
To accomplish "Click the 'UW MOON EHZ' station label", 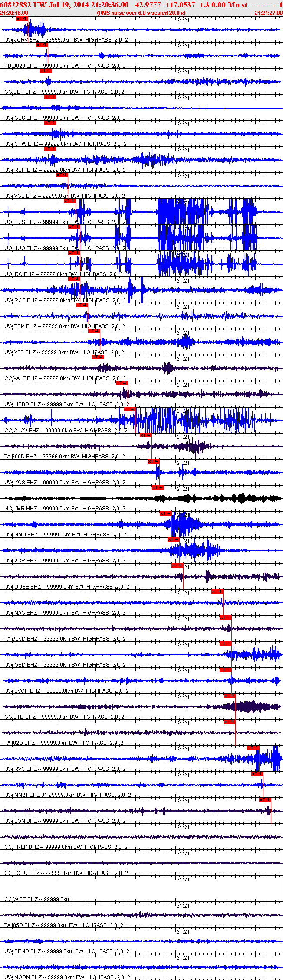I will pos(23,977).
